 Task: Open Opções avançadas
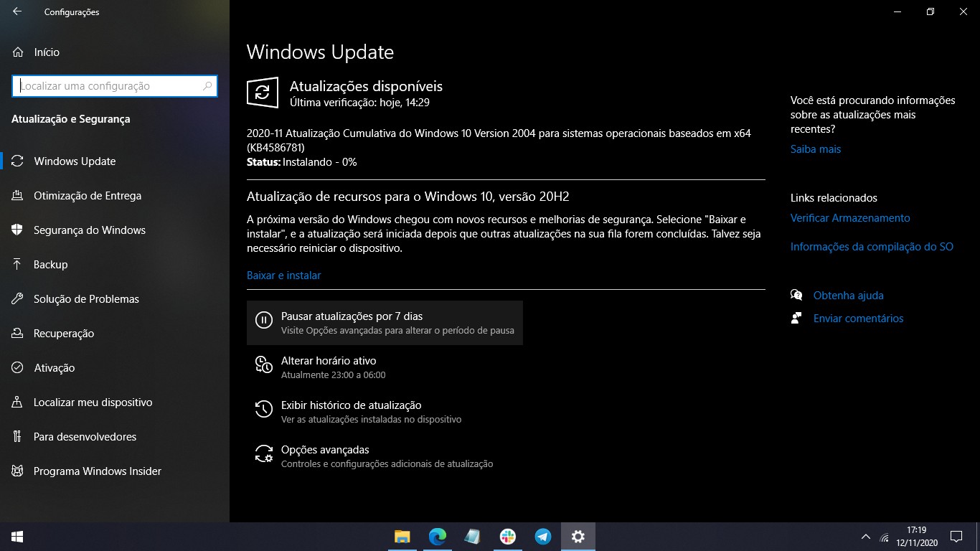pos(385,456)
